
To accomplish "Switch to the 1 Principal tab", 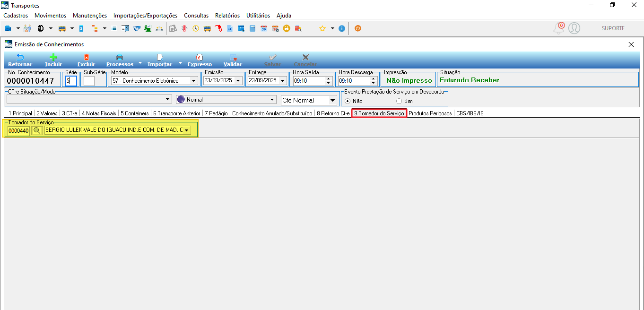I will click(x=20, y=113).
